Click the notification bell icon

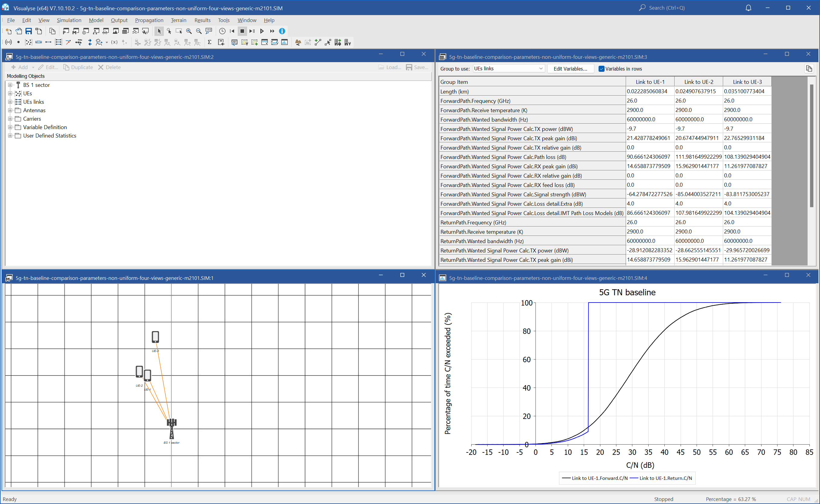[748, 8]
